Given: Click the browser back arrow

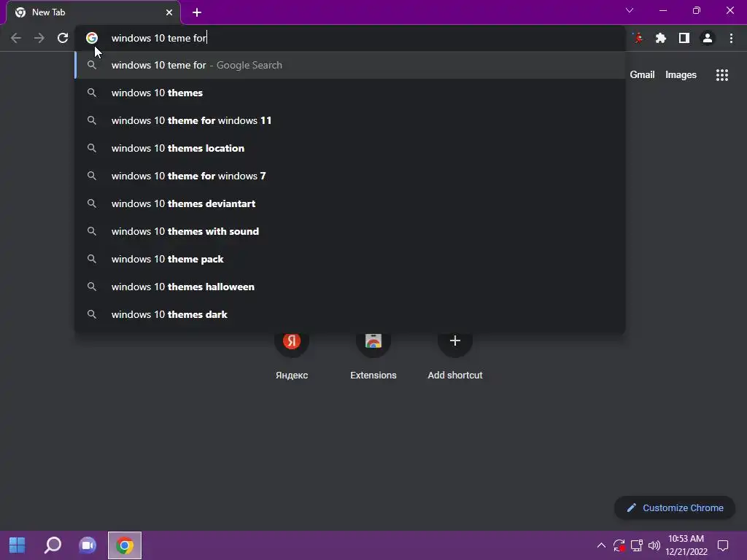Looking at the screenshot, I should pos(16,38).
